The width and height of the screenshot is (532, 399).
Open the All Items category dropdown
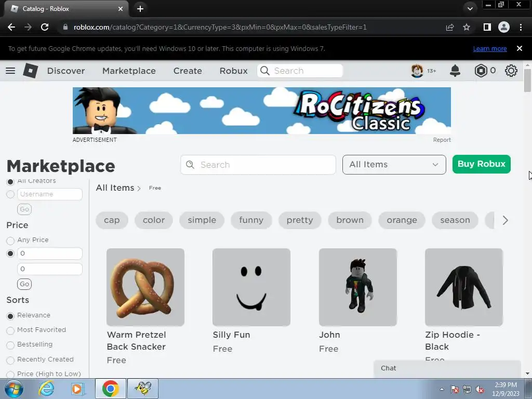tap(394, 165)
